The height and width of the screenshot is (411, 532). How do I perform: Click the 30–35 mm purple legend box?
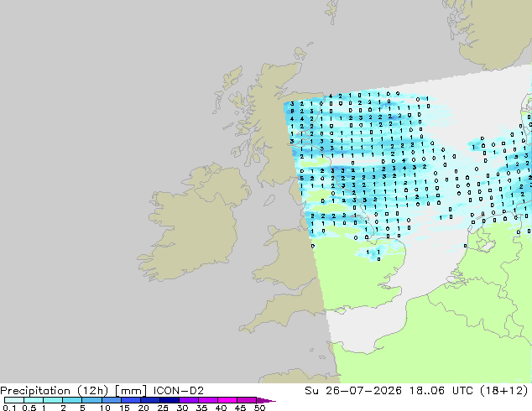pos(188,400)
